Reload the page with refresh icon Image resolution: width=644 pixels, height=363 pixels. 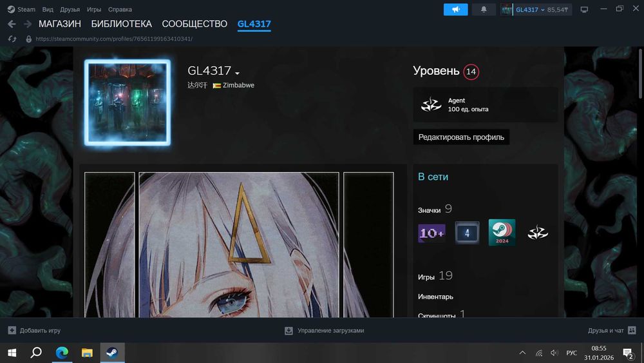click(x=12, y=39)
